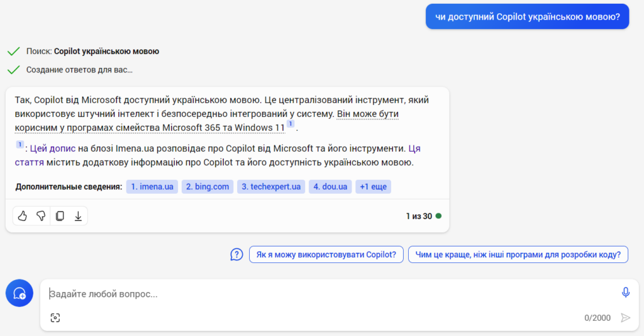Activate the microphone voice input icon
The height and width of the screenshot is (336, 644).
(x=626, y=292)
